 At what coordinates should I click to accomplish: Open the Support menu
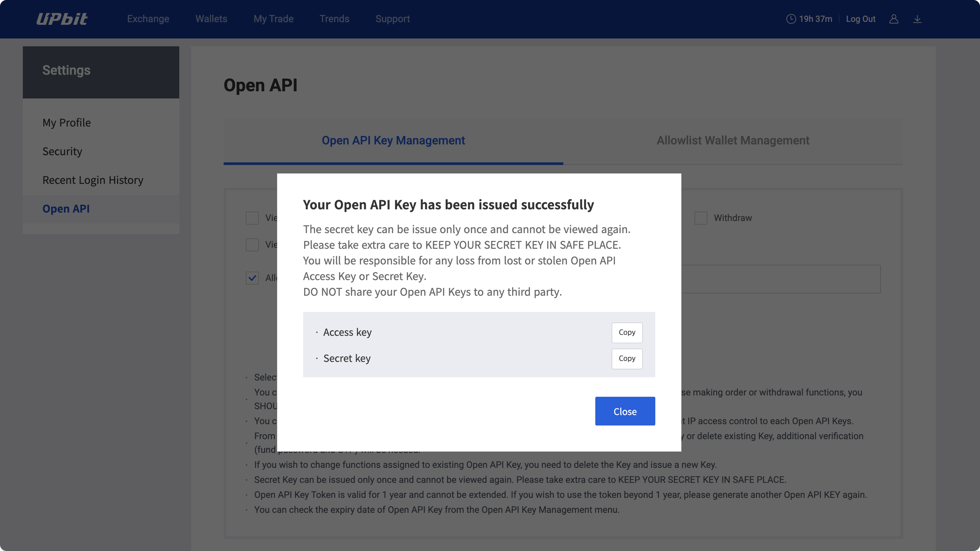pos(392,19)
